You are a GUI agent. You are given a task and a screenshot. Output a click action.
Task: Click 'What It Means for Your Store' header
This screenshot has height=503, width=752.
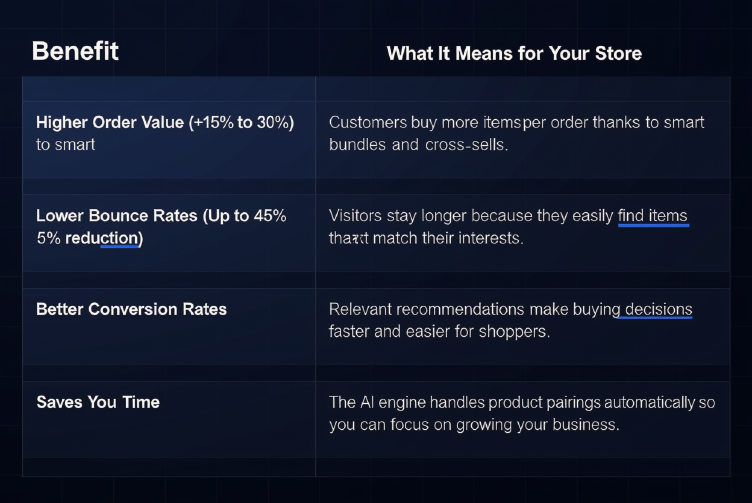(514, 53)
